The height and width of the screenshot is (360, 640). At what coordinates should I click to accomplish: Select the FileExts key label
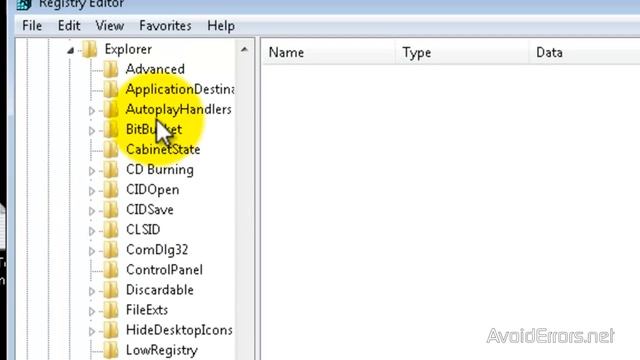(147, 310)
